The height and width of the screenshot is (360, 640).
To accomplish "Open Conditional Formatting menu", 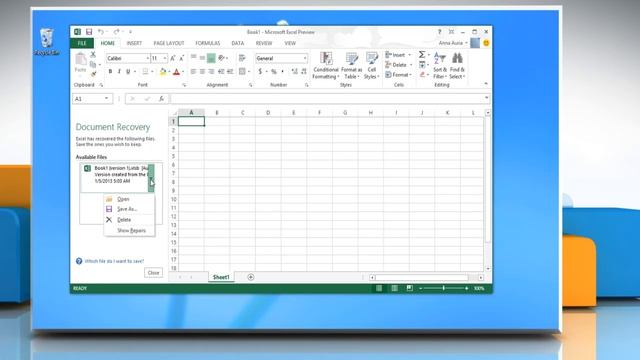I will tap(326, 65).
